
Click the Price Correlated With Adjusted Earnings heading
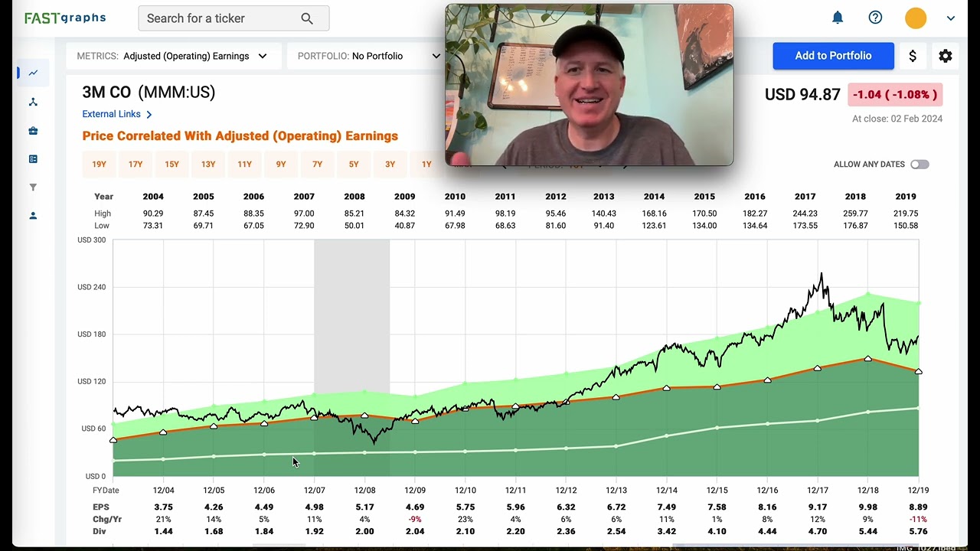(x=240, y=136)
